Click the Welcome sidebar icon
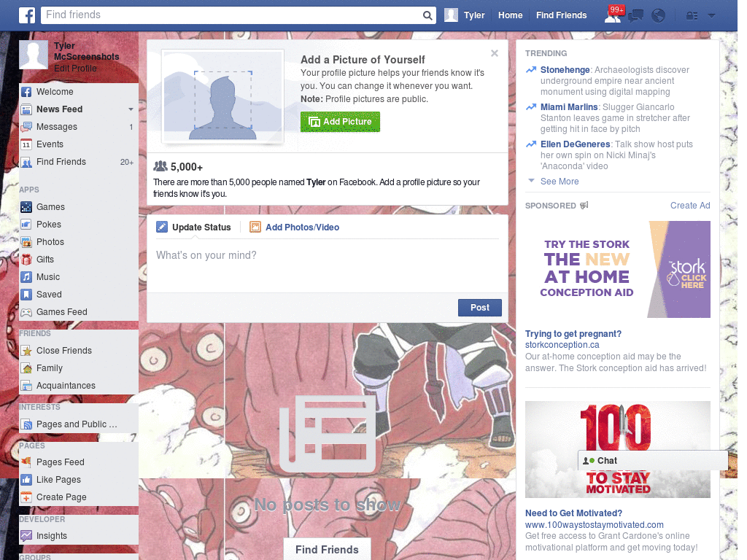The height and width of the screenshot is (560, 747). (x=26, y=92)
